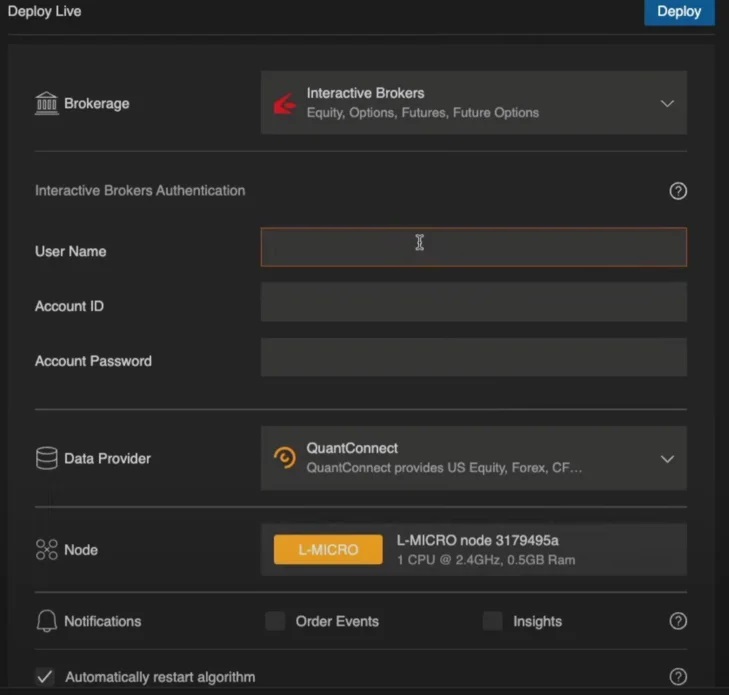Viewport: 729px width, 695px height.
Task: Uncheck Automatically restart algorithm checkbox
Action: 45,676
